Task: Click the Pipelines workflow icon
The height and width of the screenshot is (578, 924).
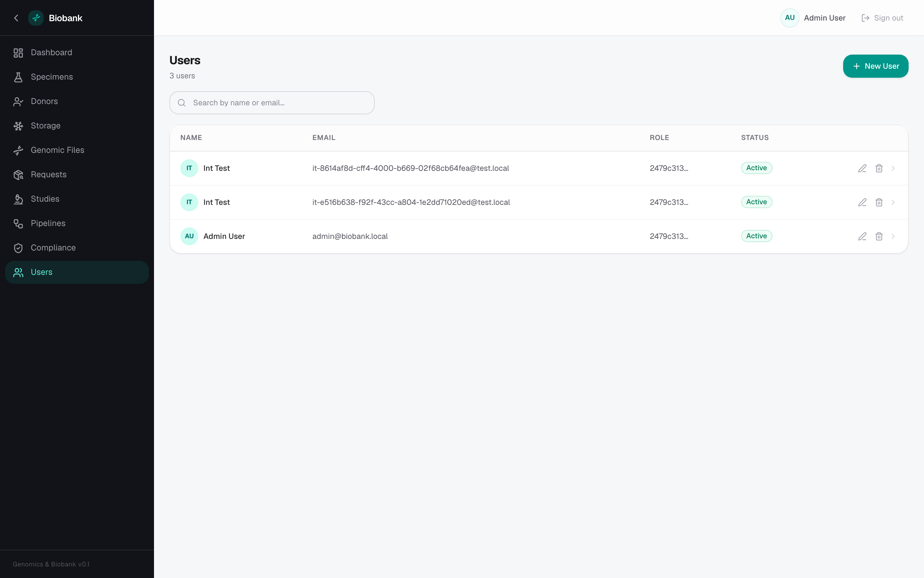Action: tap(18, 223)
